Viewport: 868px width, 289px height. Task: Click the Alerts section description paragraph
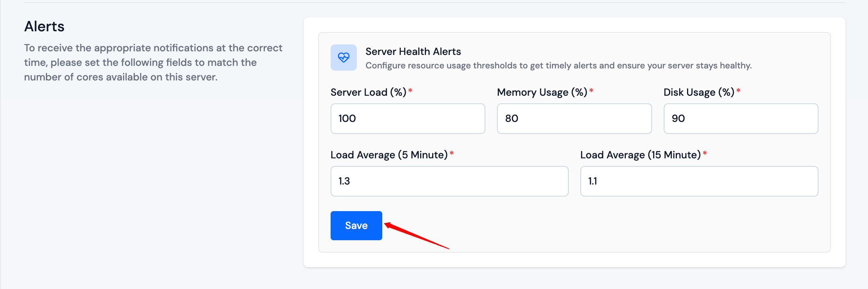(153, 63)
